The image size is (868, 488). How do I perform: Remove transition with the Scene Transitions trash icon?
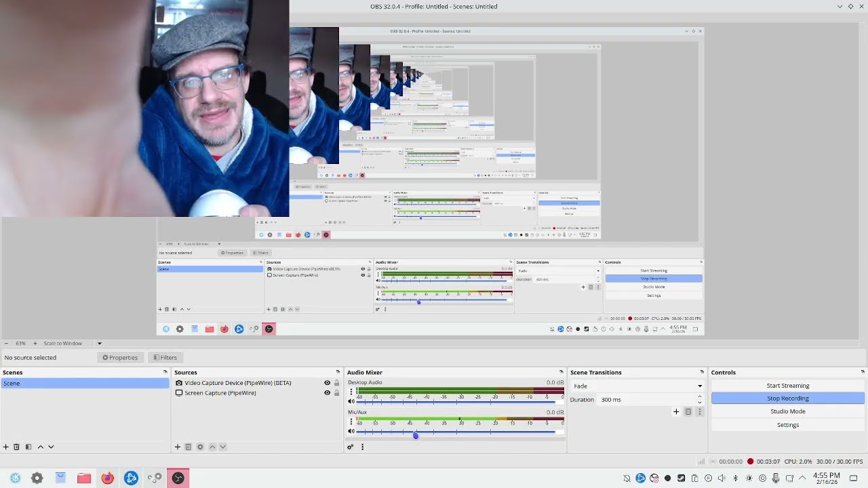[x=688, y=411]
